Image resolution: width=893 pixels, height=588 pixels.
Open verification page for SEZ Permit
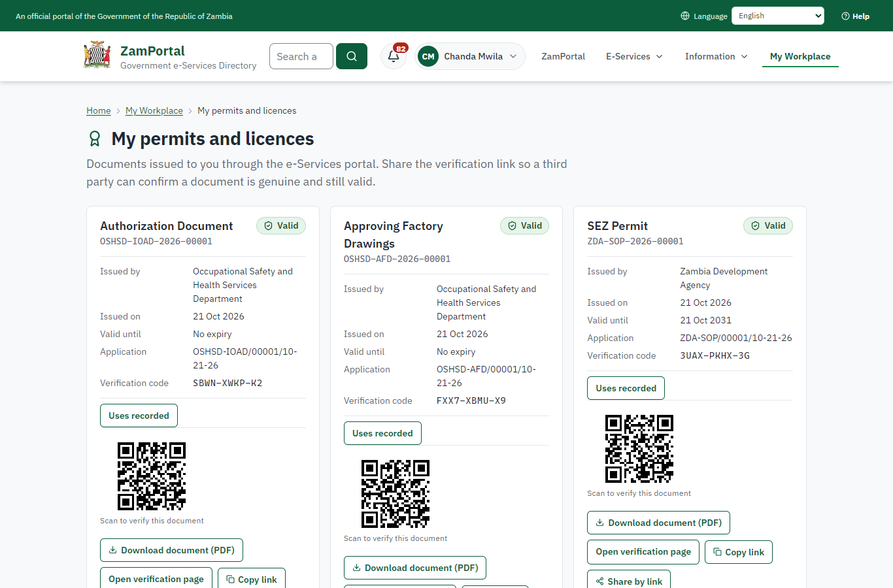tap(643, 552)
